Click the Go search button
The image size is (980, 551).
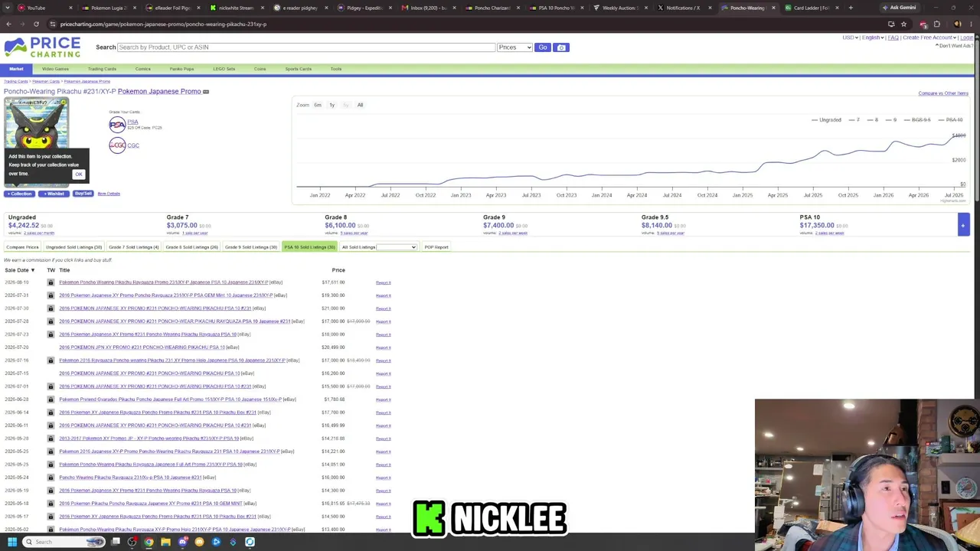(x=543, y=47)
